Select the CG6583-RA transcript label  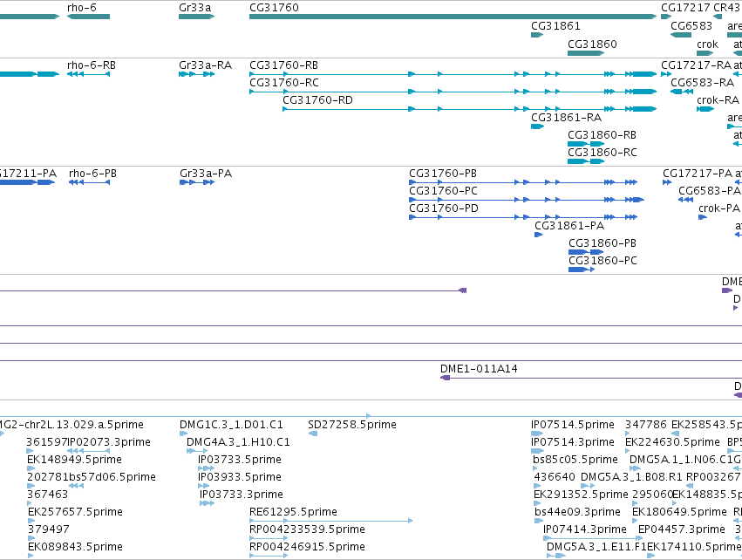coord(702,83)
